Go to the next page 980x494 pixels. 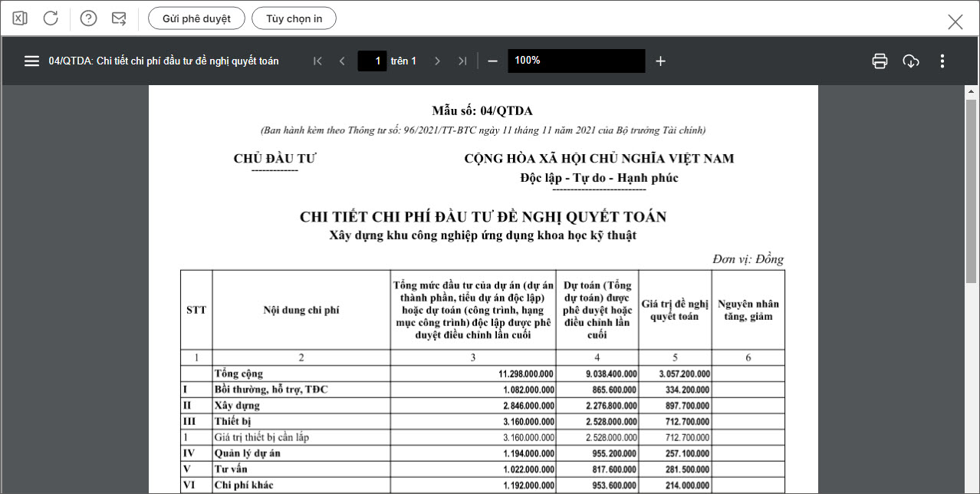click(437, 61)
